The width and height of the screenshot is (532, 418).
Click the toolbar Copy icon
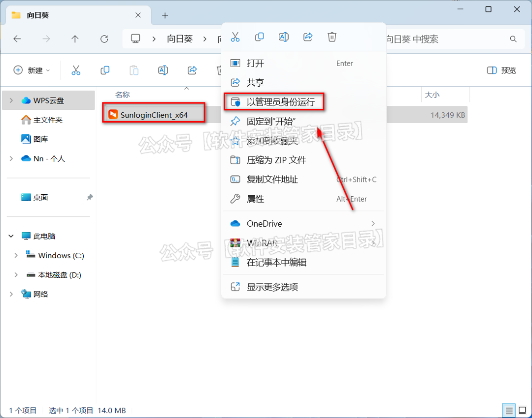point(105,70)
